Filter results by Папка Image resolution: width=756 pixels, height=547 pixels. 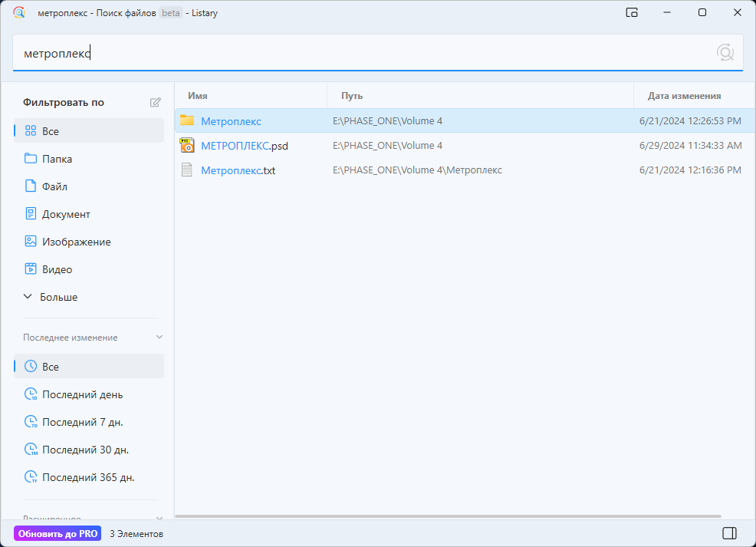coord(89,159)
